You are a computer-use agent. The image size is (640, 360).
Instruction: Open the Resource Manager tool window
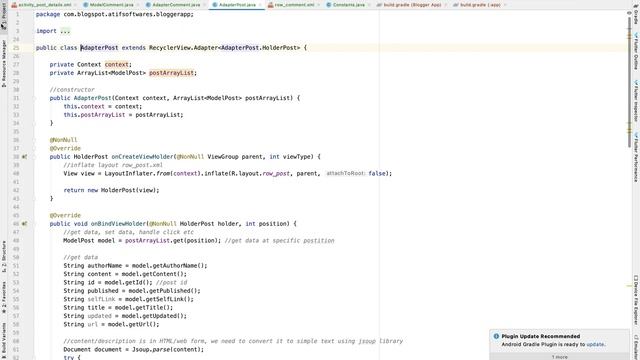point(4,63)
